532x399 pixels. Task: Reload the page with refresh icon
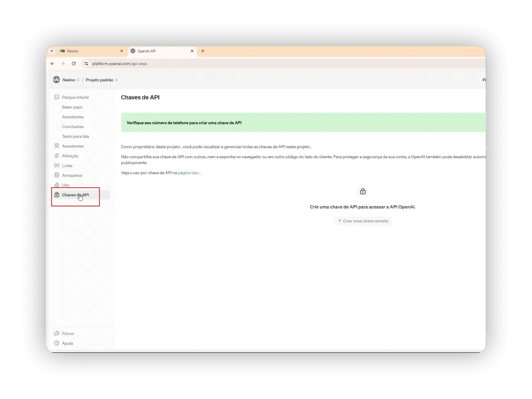[74, 64]
